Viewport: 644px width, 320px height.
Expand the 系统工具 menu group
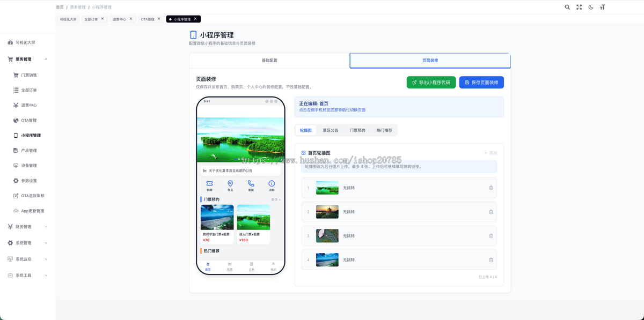click(27, 275)
